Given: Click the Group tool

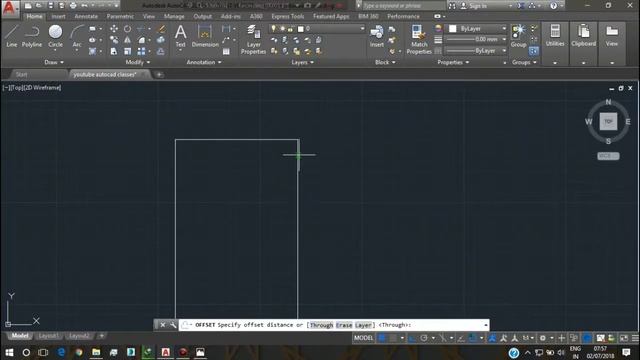Looking at the screenshot, I should (x=518, y=36).
